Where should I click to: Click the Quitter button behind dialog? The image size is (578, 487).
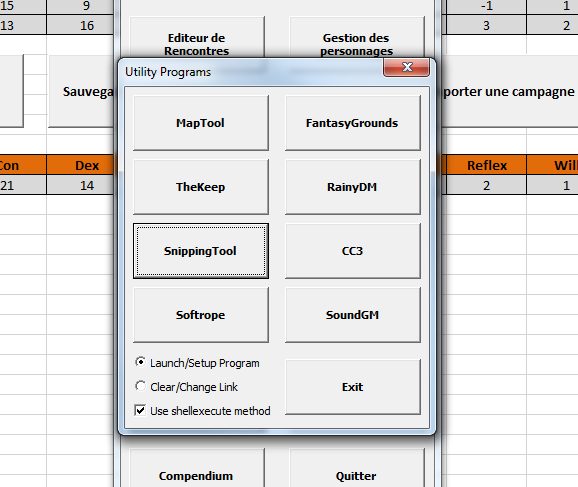pyautogui.click(x=356, y=467)
